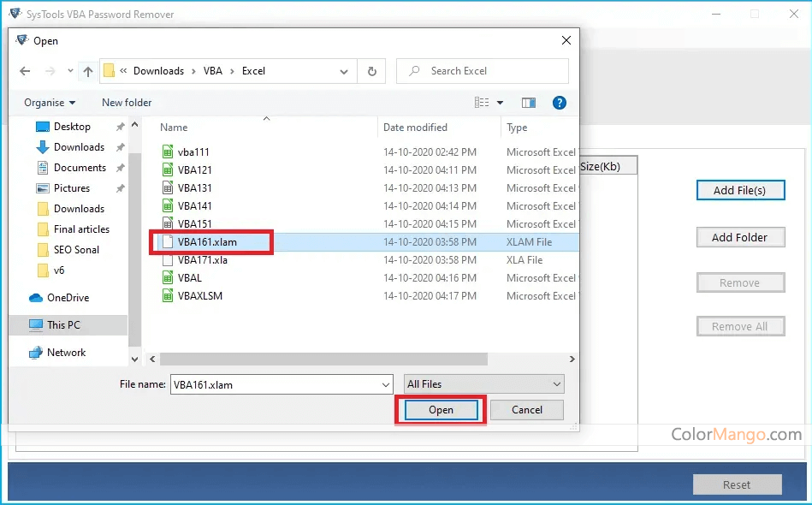Select Desktop in the navigation pane
This screenshot has height=505, width=812.
click(72, 127)
